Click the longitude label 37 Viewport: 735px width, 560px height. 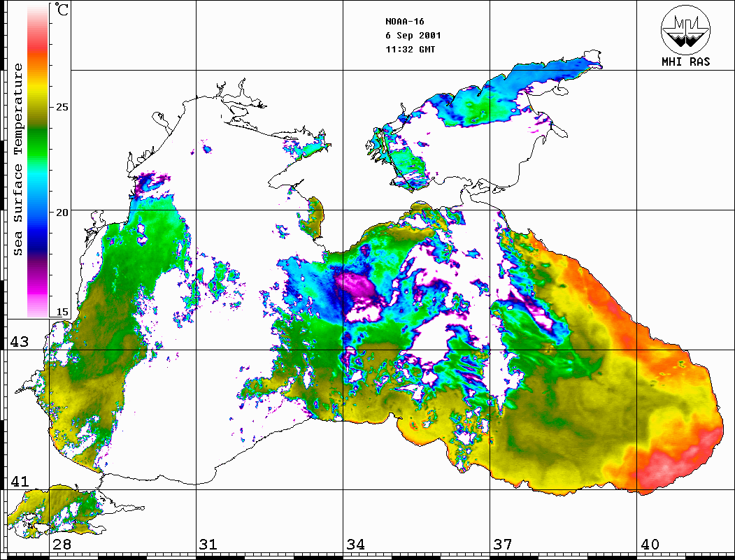coord(503,544)
